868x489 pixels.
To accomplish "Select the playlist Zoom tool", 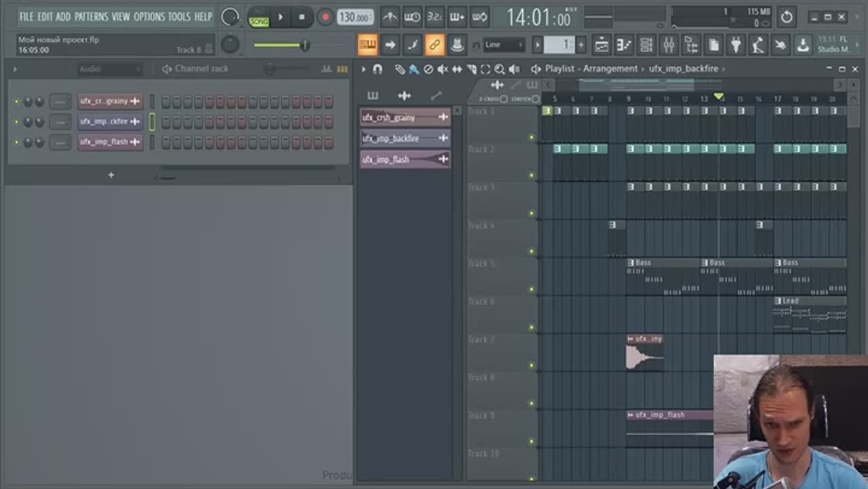I will (500, 69).
